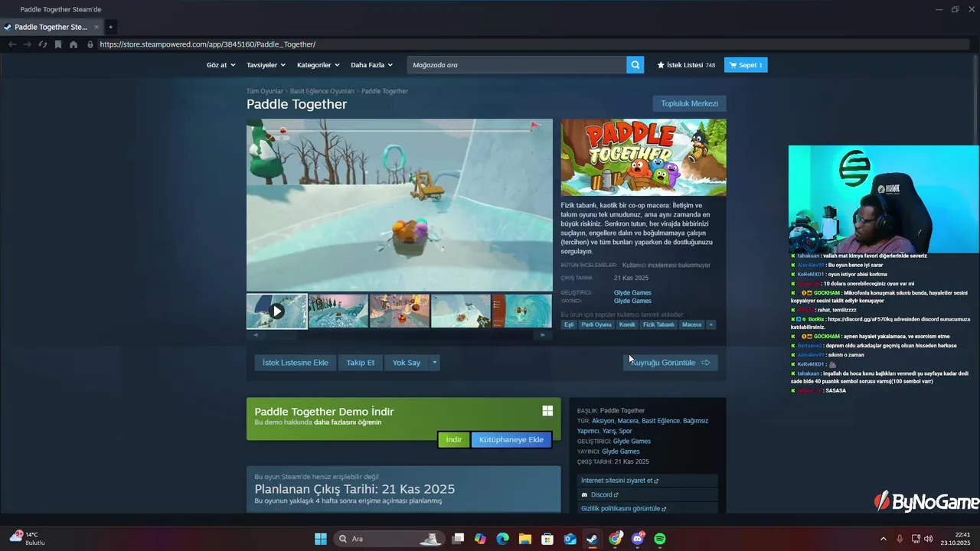Select the Fizik Tabanlı tag
Image resolution: width=980 pixels, height=551 pixels.
coord(658,324)
